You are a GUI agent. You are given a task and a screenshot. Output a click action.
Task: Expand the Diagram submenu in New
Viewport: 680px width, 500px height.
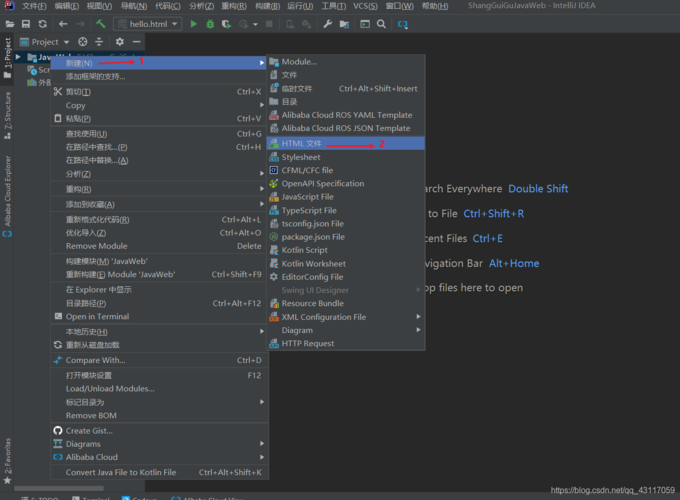click(346, 330)
